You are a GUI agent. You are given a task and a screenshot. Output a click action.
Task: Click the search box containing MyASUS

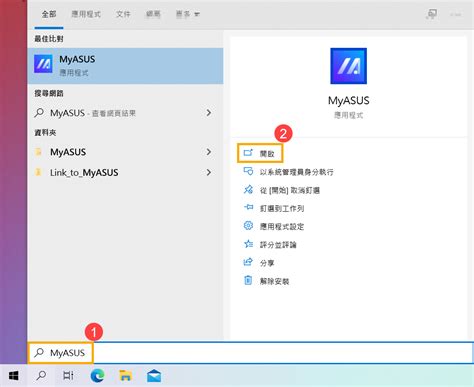pos(250,353)
